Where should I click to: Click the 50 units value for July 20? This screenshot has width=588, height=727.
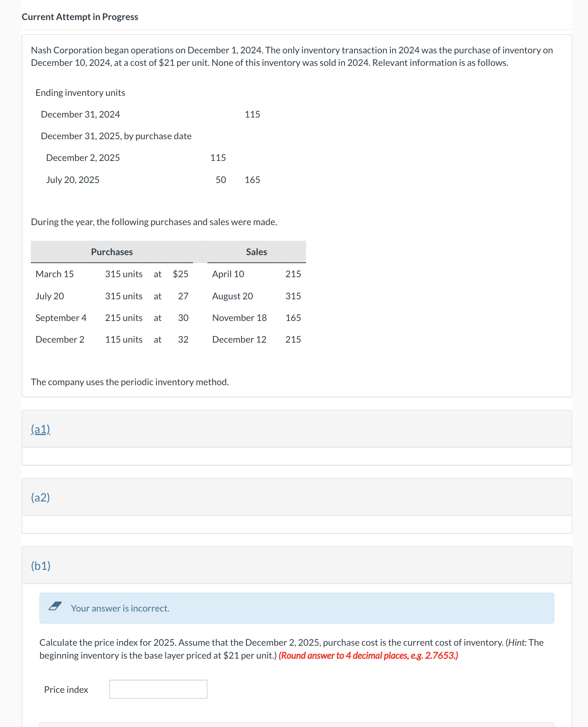(x=221, y=180)
